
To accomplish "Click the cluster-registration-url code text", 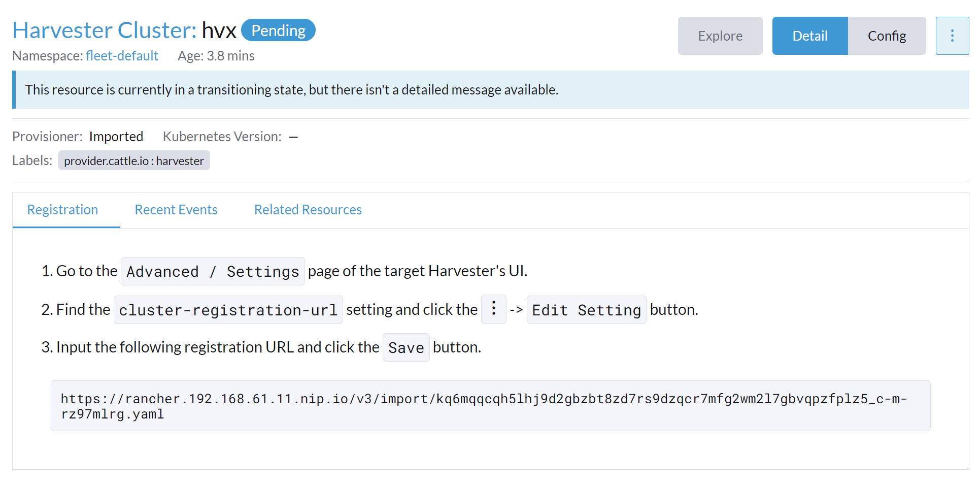I will coord(228,310).
